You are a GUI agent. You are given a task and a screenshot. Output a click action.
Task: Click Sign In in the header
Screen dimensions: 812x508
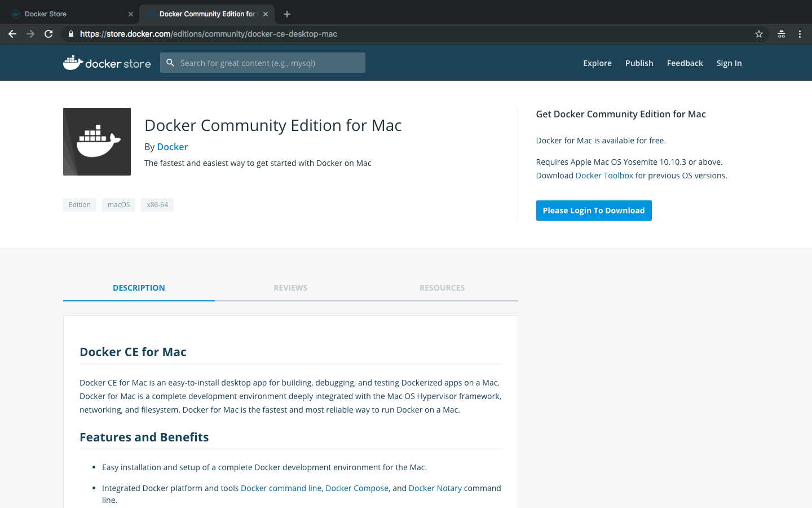click(x=729, y=63)
